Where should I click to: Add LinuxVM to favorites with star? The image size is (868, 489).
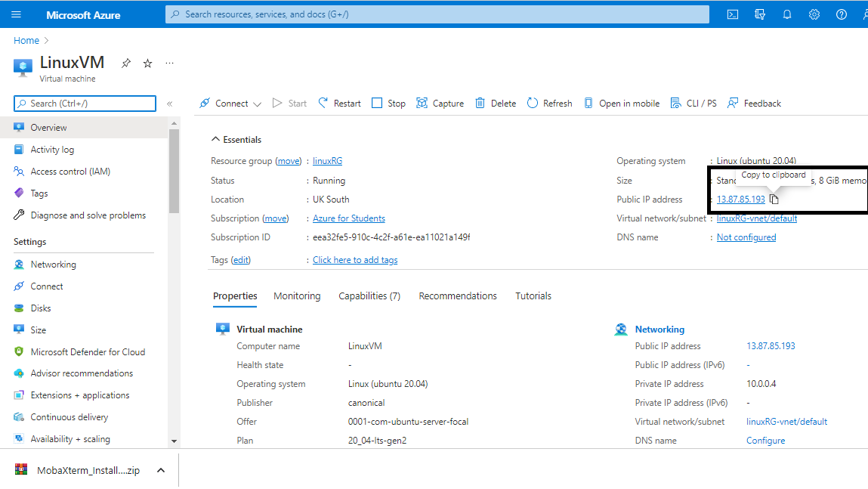pos(147,63)
